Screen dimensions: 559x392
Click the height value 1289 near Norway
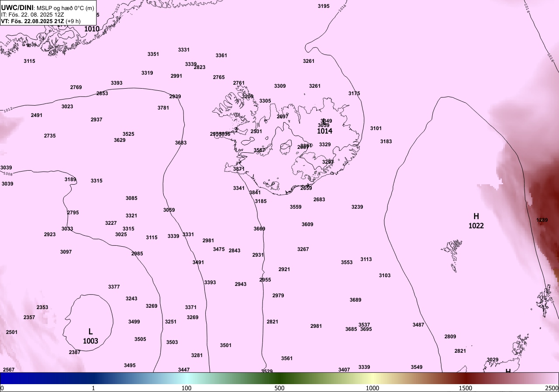click(x=542, y=220)
